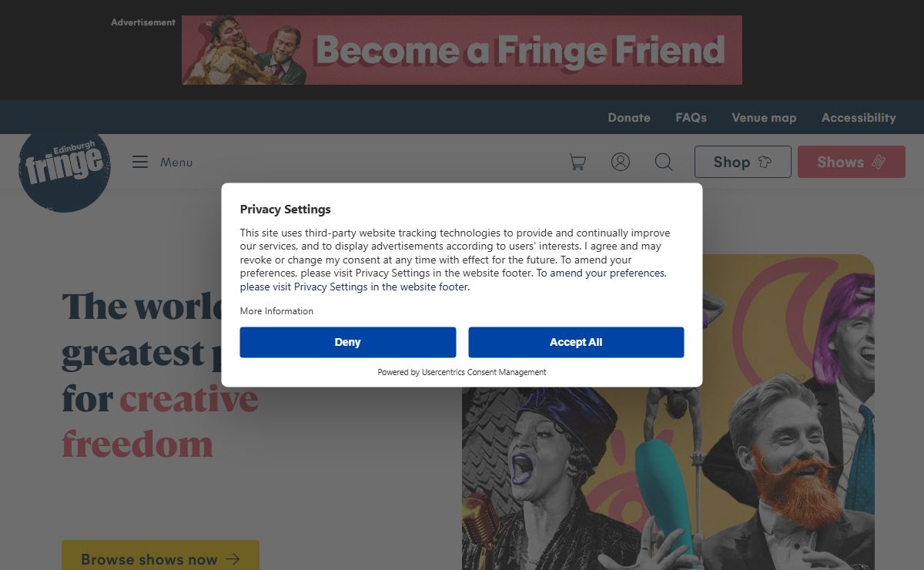The width and height of the screenshot is (924, 570).
Task: Click the t-shirt icon in Shop button
Action: click(765, 162)
